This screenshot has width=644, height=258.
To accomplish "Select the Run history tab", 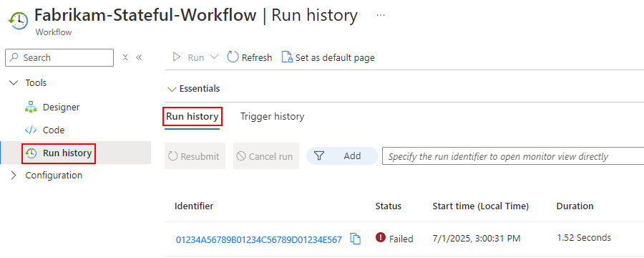I will pyautogui.click(x=192, y=117).
